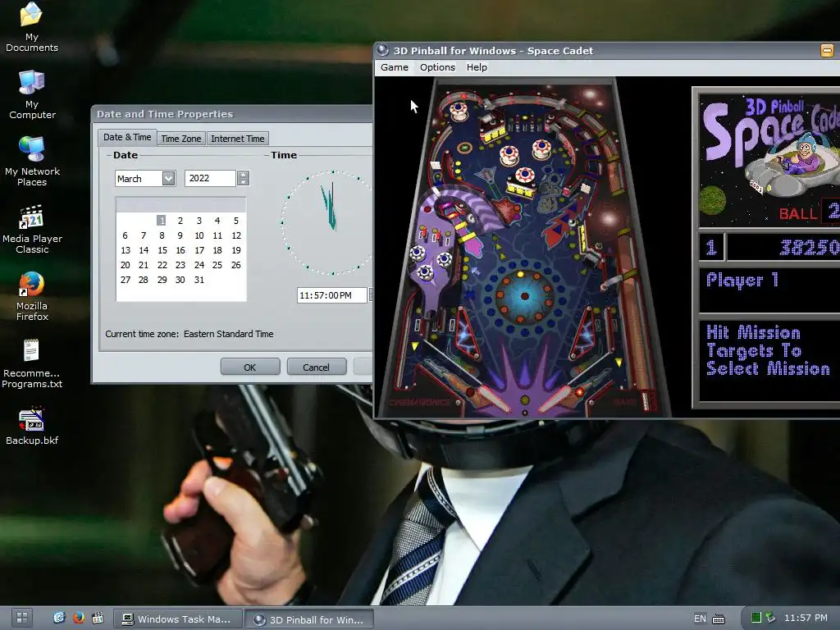Increase year with up spinner arrow
The width and height of the screenshot is (840, 630).
[243, 175]
